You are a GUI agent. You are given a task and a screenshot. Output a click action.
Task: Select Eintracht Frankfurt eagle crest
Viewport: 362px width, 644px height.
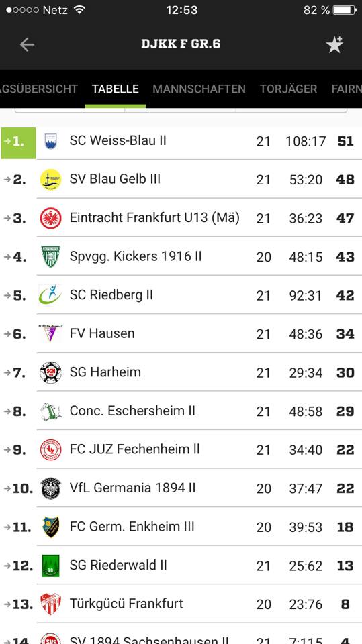pos(51,218)
